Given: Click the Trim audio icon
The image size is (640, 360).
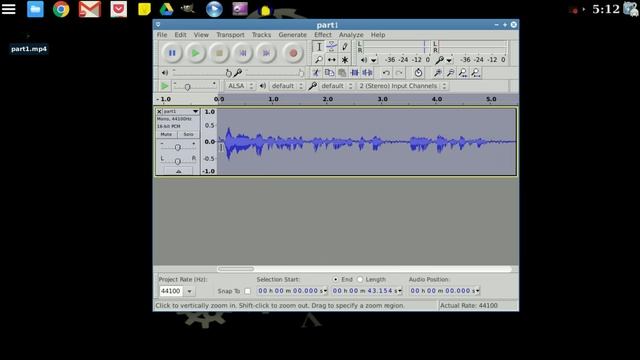Looking at the screenshot, I should [x=355, y=73].
